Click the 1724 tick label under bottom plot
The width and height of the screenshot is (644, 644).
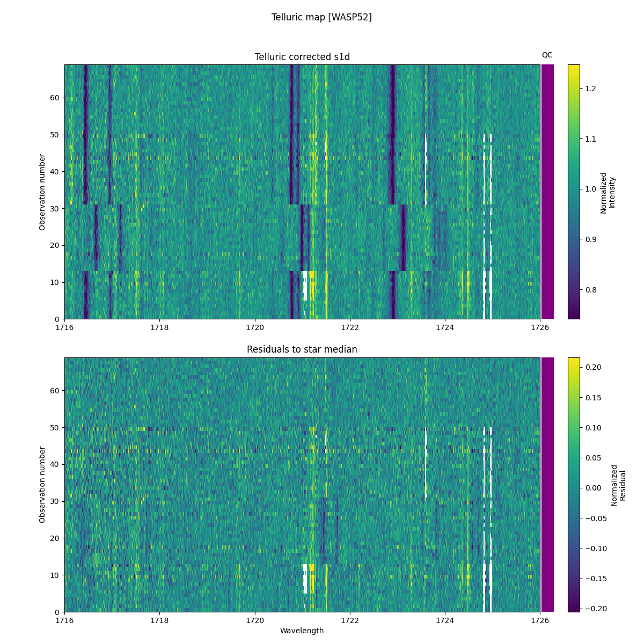(x=444, y=620)
